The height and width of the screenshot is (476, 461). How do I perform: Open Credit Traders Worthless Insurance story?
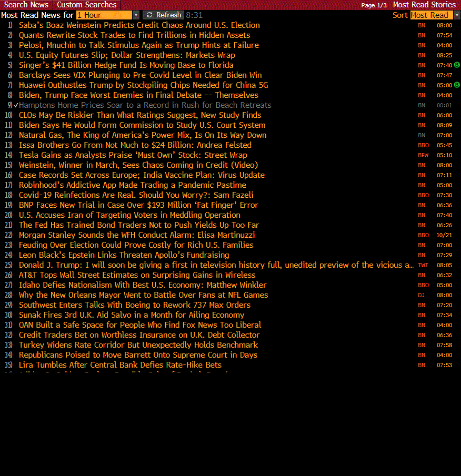[139, 336]
